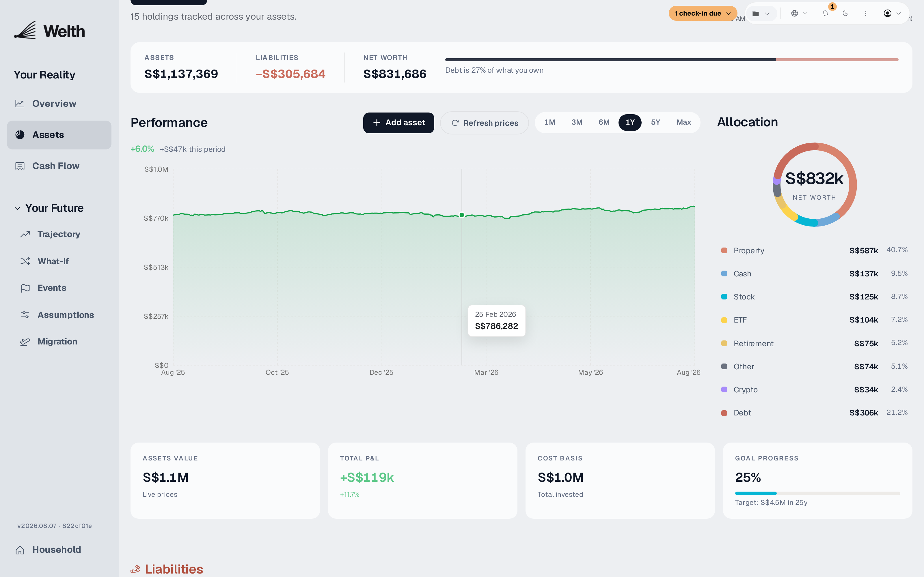Image resolution: width=924 pixels, height=577 pixels.
Task: Click the What-If shuffle icon
Action: pyautogui.click(x=25, y=261)
